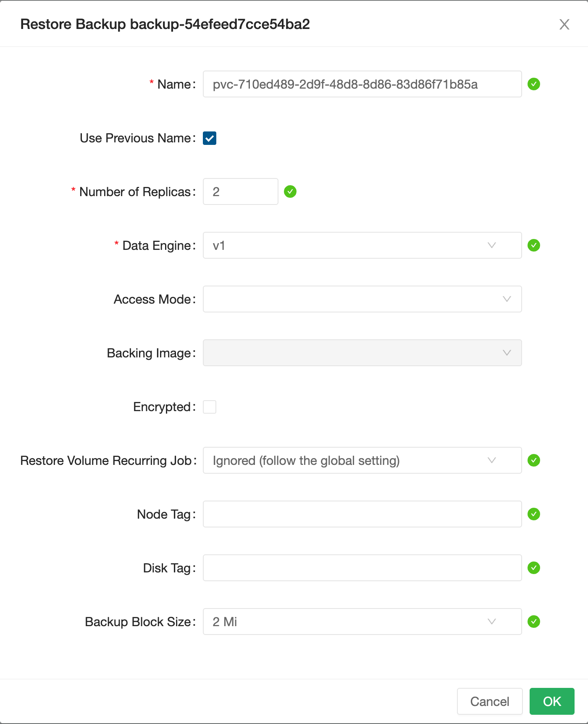Expand the Access Mode dropdown
Screen dimensions: 588x724
pyautogui.click(x=362, y=299)
